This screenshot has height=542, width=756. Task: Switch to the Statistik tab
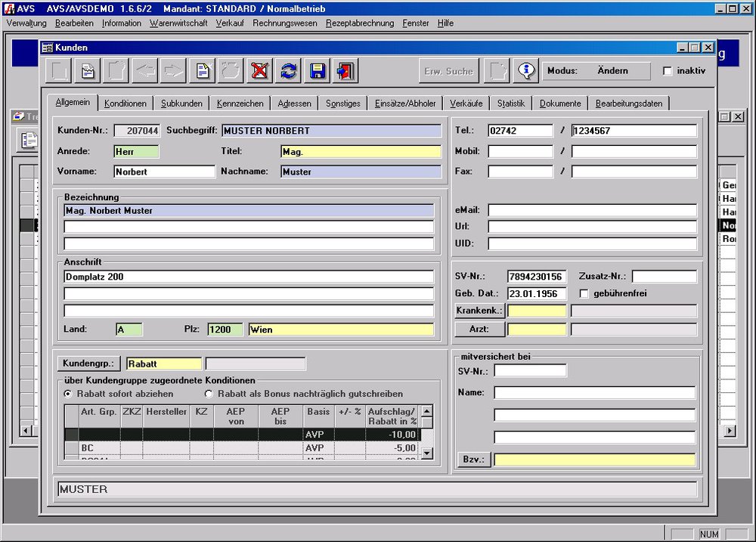coord(510,104)
